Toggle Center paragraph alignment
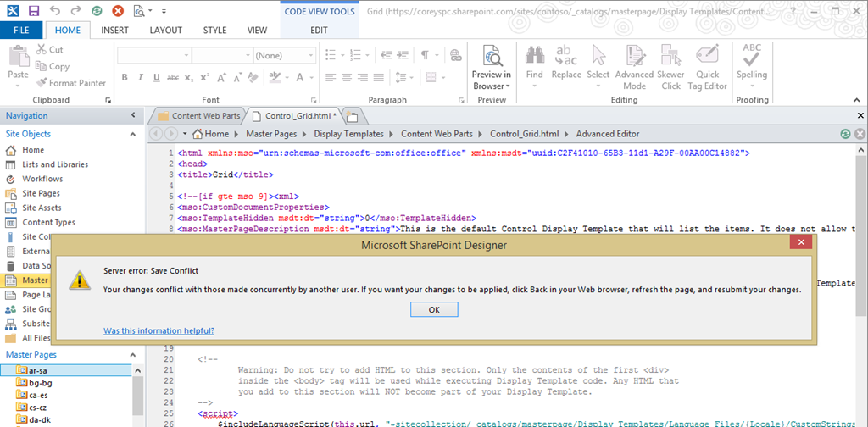 point(347,77)
